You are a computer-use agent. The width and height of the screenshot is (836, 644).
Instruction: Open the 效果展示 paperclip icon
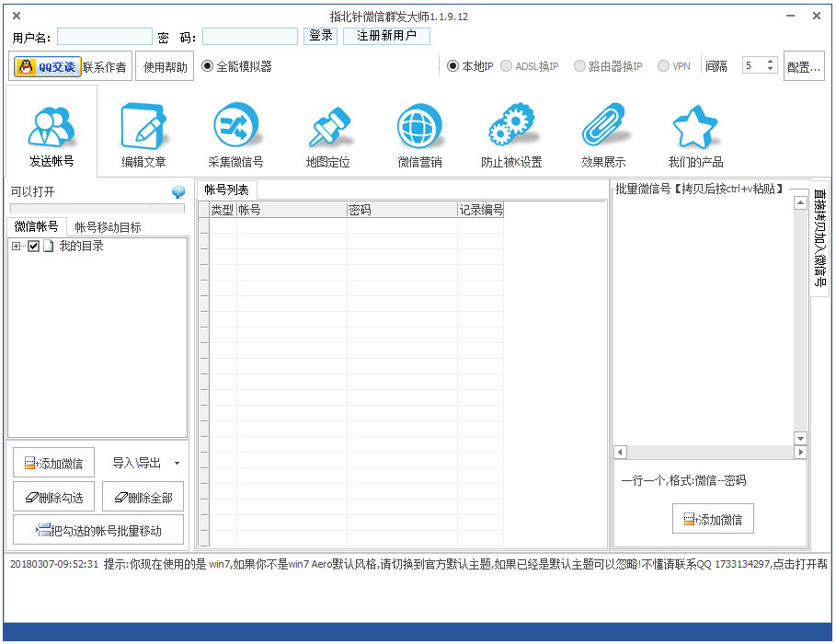[603, 129]
